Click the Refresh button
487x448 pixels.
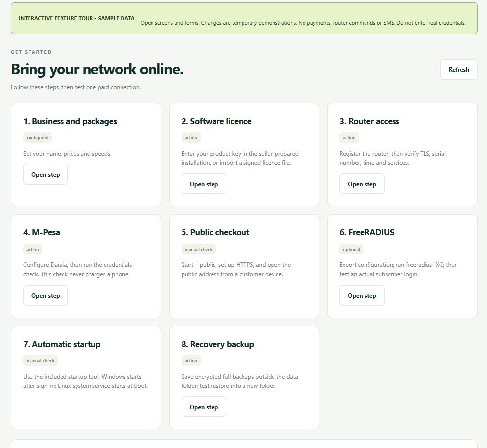click(458, 69)
